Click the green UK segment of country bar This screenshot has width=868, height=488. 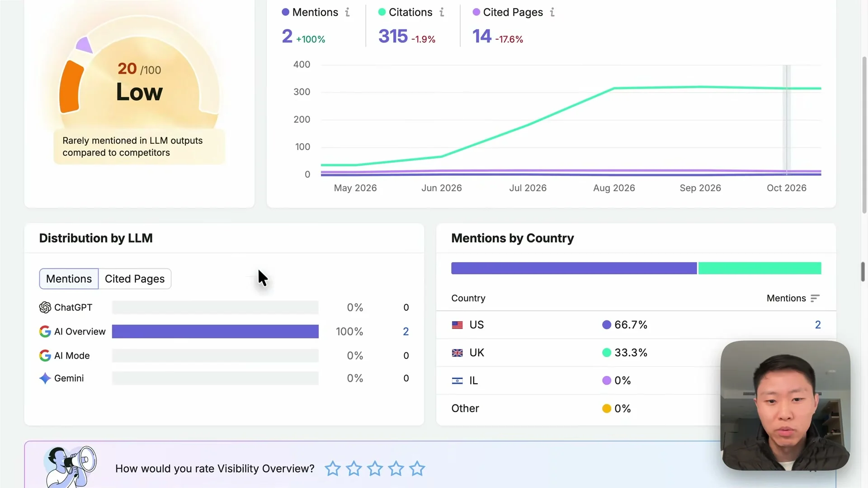[x=759, y=268]
